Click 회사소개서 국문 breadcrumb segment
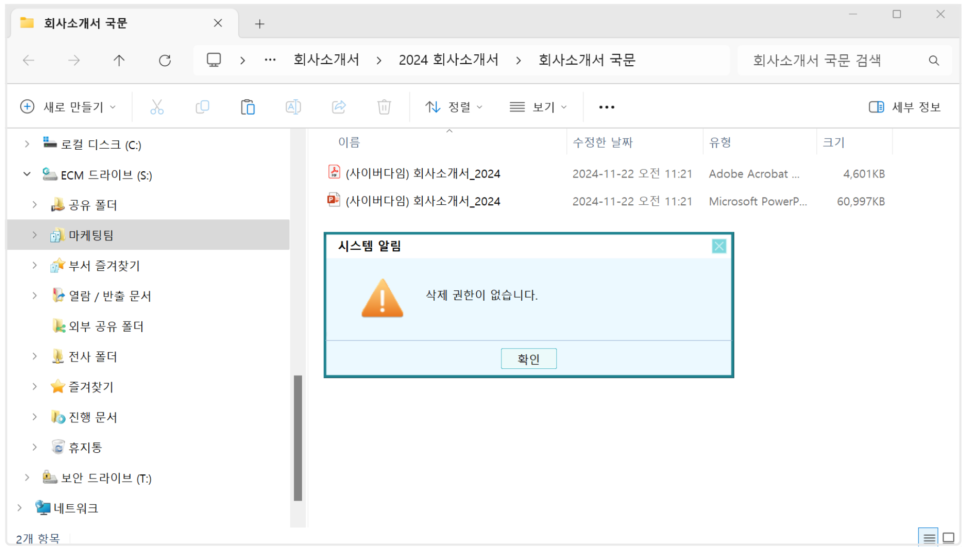Screen dimensions: 966x551 (x=586, y=60)
